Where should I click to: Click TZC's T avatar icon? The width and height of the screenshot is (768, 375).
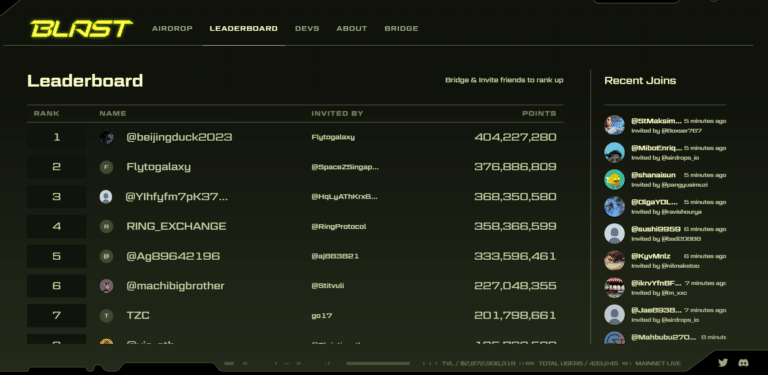pyautogui.click(x=106, y=316)
